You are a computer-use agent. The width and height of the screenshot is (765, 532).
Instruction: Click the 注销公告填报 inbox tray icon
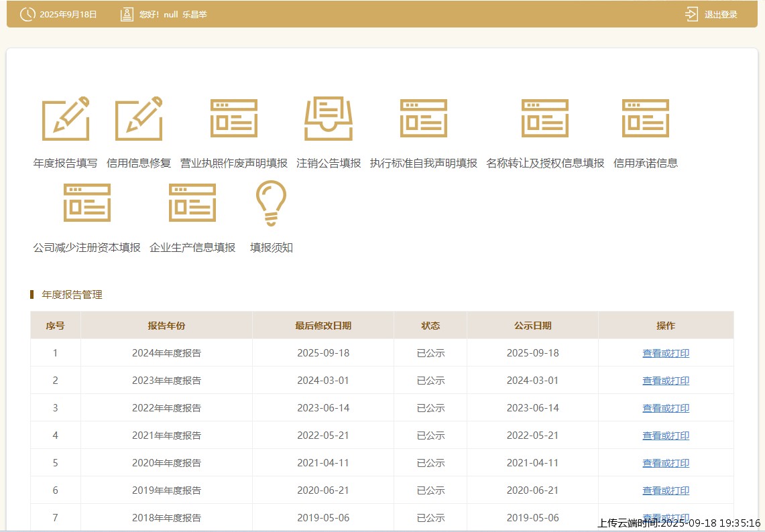coord(329,119)
